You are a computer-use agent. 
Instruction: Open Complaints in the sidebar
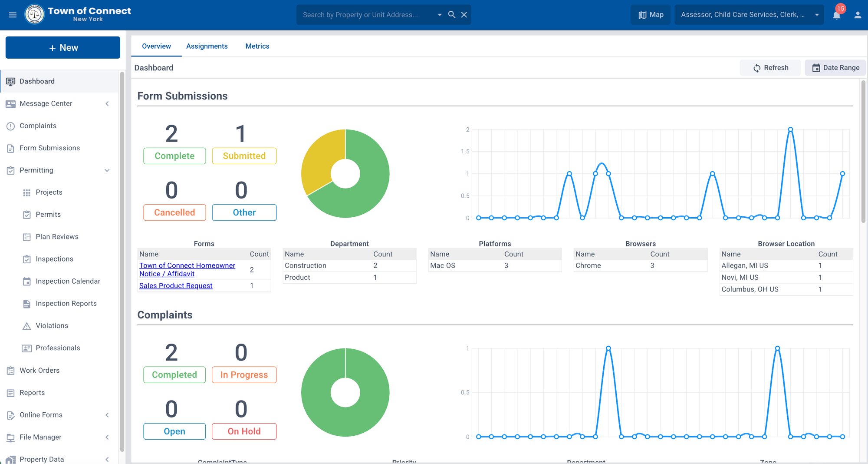coord(38,126)
